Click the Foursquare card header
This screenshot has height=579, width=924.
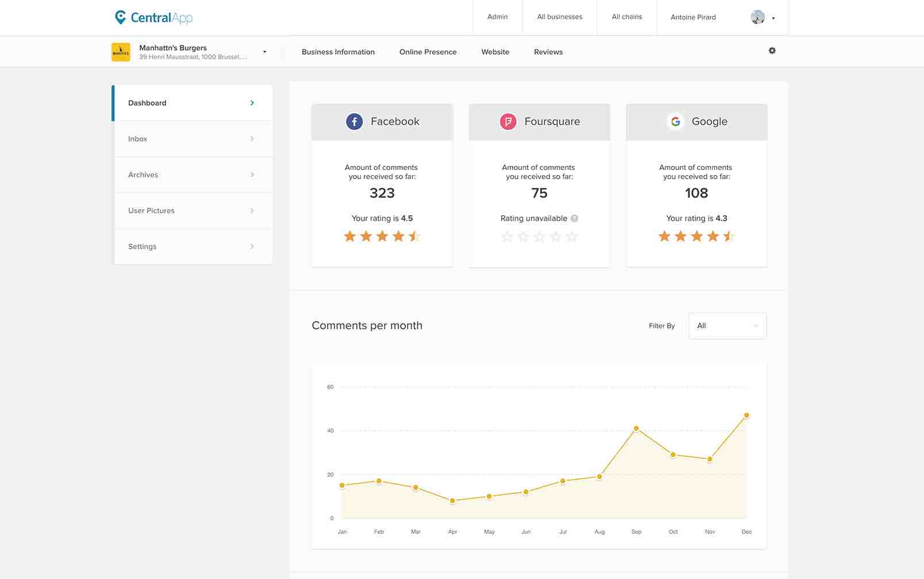pos(539,122)
